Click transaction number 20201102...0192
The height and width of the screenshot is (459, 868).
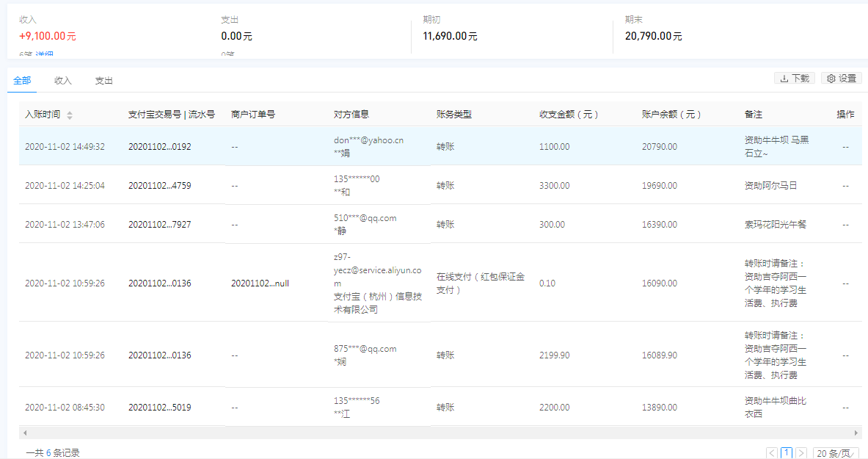click(x=159, y=147)
